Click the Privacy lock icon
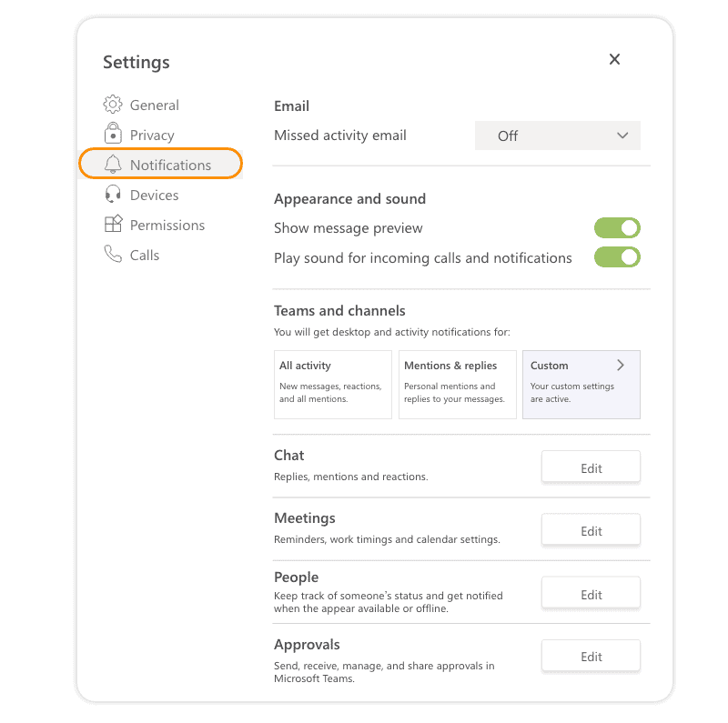The width and height of the screenshot is (728, 723). tap(113, 134)
